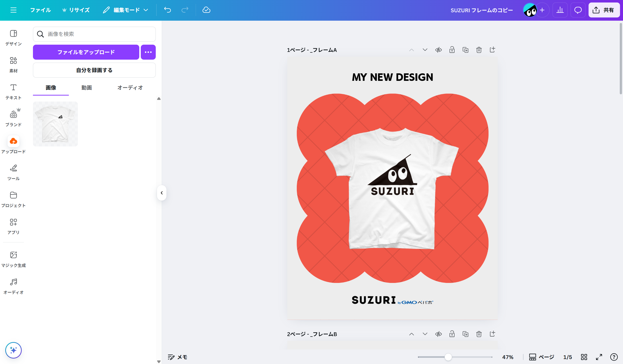Select the uploaded T-shirt thumbnail

(x=55, y=124)
